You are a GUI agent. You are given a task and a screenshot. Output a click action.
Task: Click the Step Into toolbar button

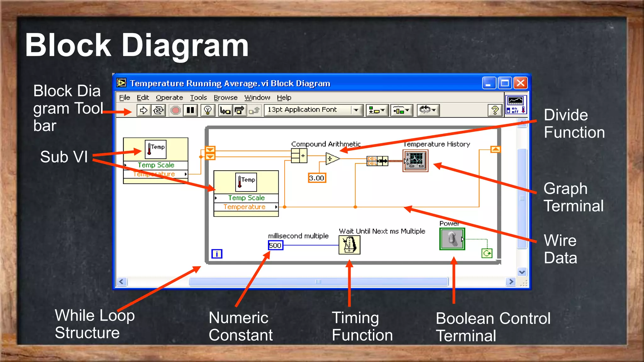click(x=225, y=110)
